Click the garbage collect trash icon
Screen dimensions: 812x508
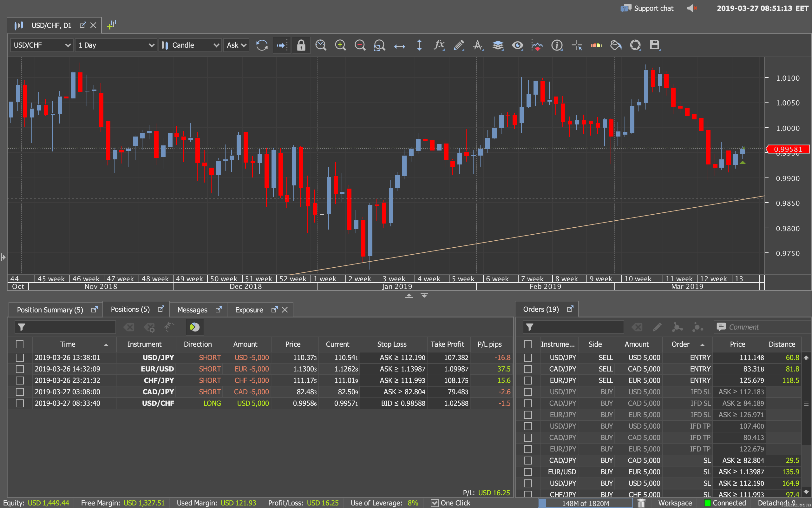tap(641, 503)
